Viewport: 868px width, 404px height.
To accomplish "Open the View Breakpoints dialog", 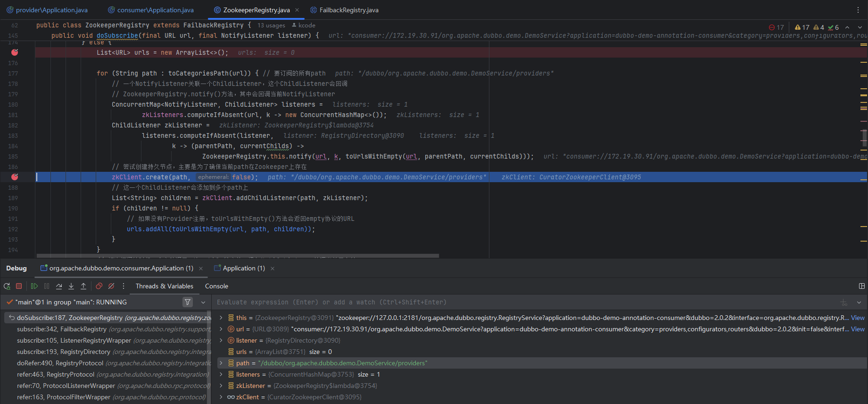I will click(99, 286).
